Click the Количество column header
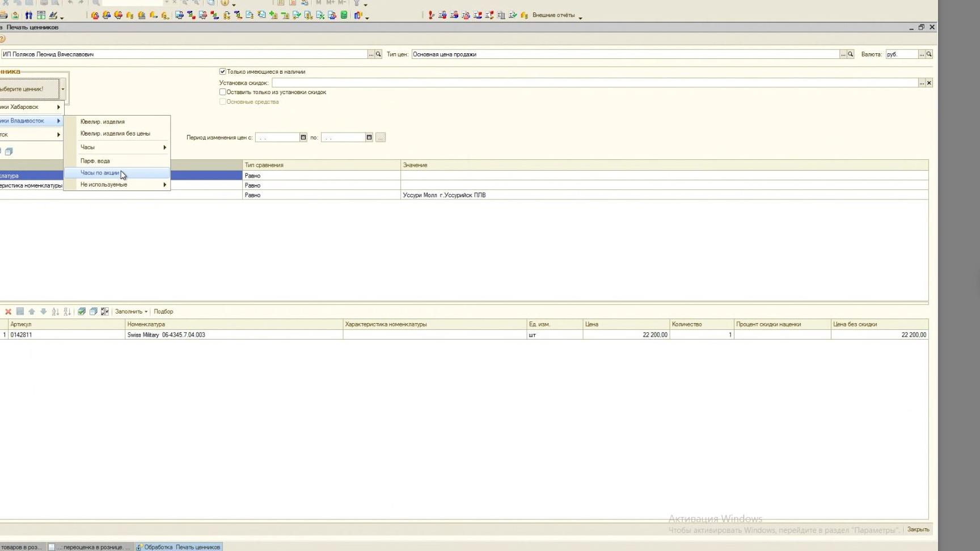 coord(702,324)
